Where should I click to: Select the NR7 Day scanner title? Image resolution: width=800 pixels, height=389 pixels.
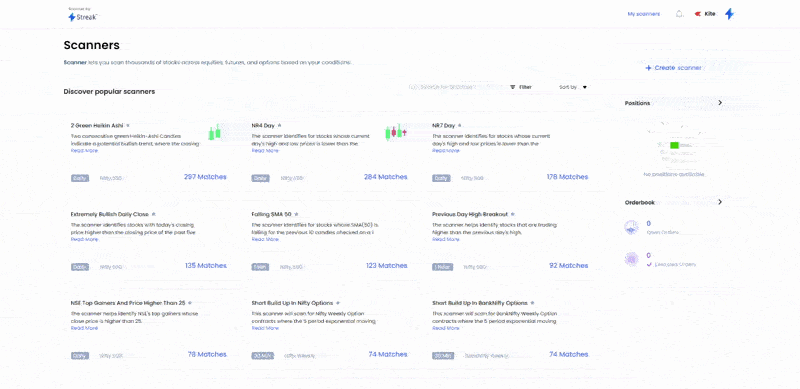tap(443, 125)
